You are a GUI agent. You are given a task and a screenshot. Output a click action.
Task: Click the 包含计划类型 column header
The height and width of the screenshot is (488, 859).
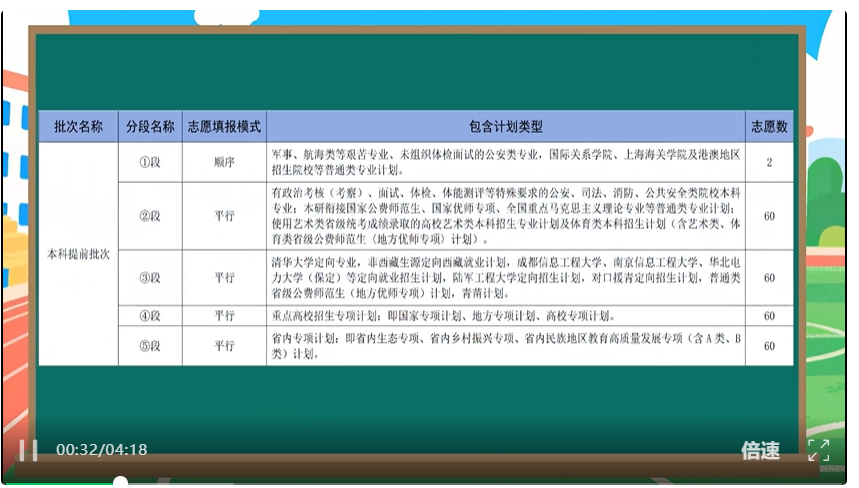506,127
